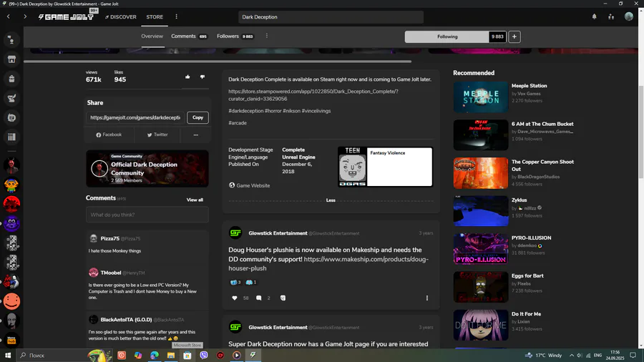Go back with the navigation arrow

[x=8, y=17]
